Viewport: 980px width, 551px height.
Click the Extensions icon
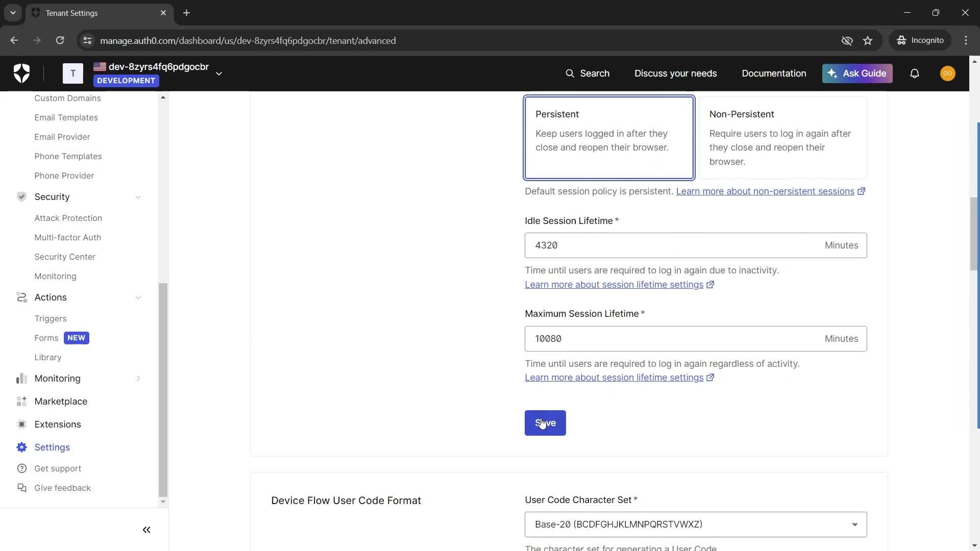(x=21, y=424)
